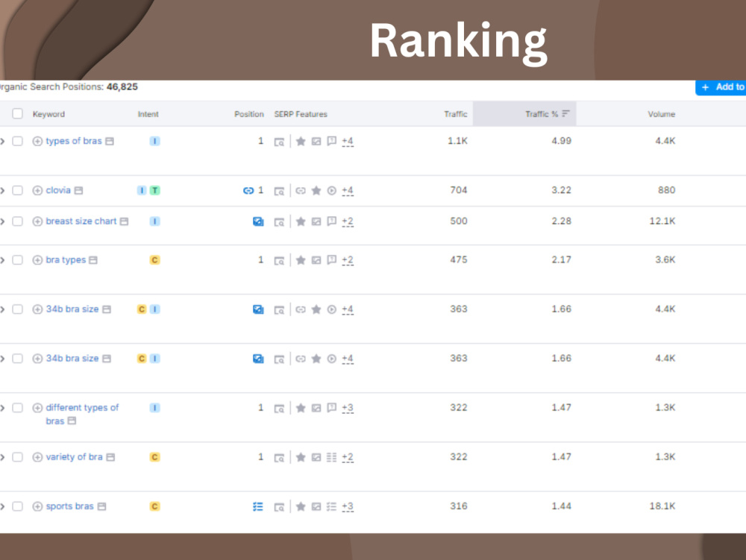Open SERP snapshot icon after variety of bra
This screenshot has height=560, width=746.
(110, 457)
